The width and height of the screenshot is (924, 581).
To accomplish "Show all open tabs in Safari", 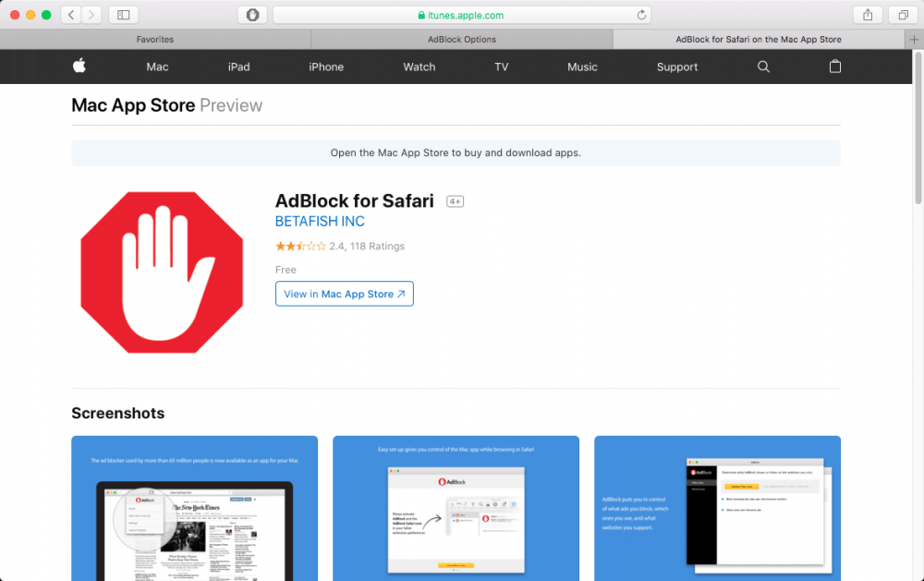I will [x=901, y=14].
